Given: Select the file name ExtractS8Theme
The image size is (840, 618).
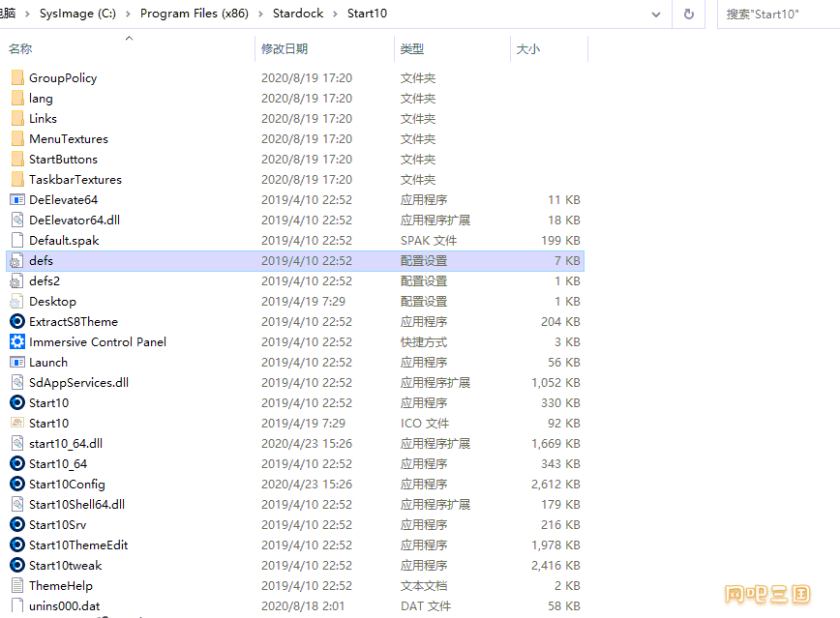Looking at the screenshot, I should click(74, 321).
